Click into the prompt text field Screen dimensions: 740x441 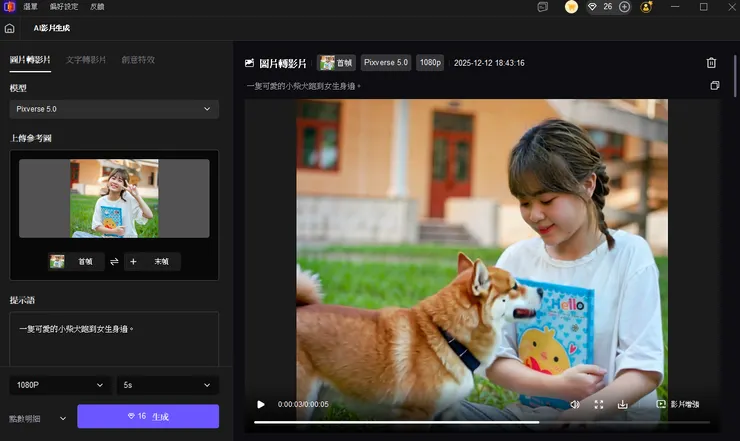(x=114, y=339)
